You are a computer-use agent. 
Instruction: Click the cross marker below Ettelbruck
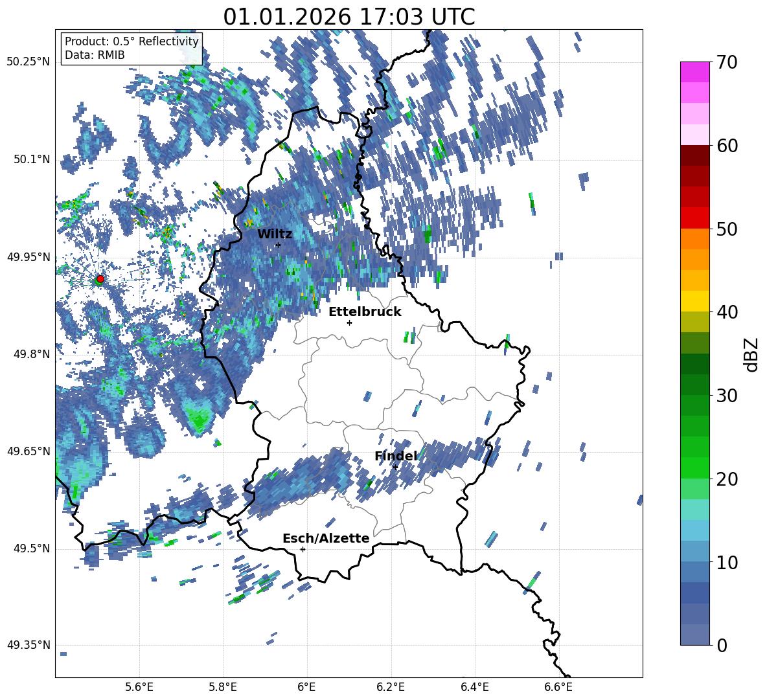click(349, 322)
